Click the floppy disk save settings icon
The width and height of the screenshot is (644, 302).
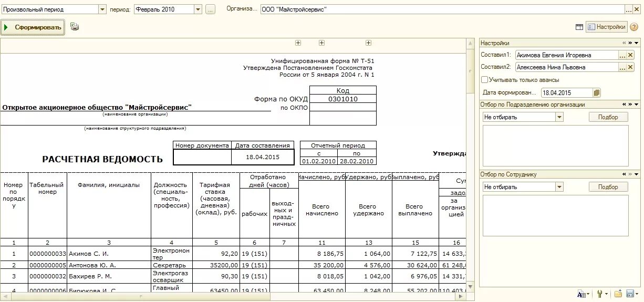point(631,294)
